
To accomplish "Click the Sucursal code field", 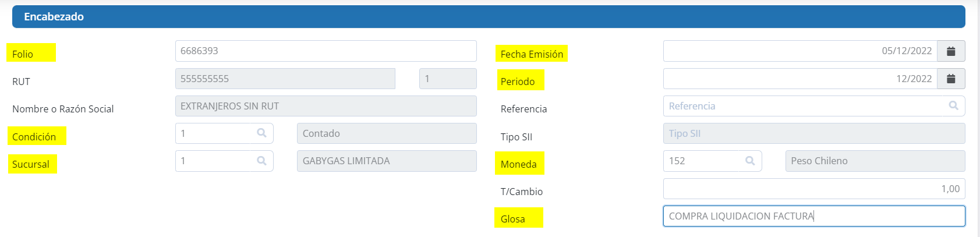I will (x=214, y=161).
